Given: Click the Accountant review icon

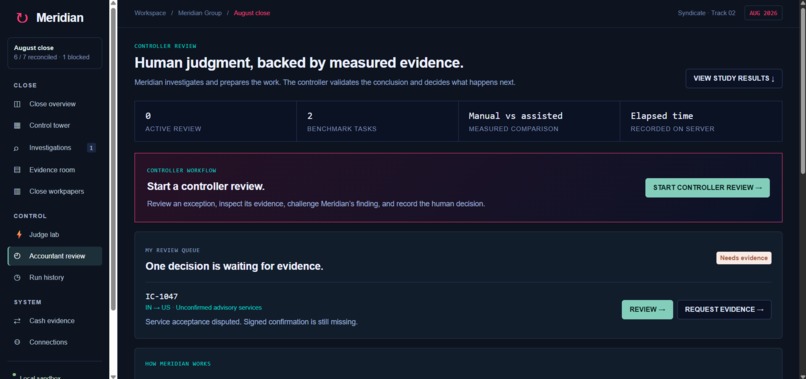Looking at the screenshot, I should click(17, 256).
